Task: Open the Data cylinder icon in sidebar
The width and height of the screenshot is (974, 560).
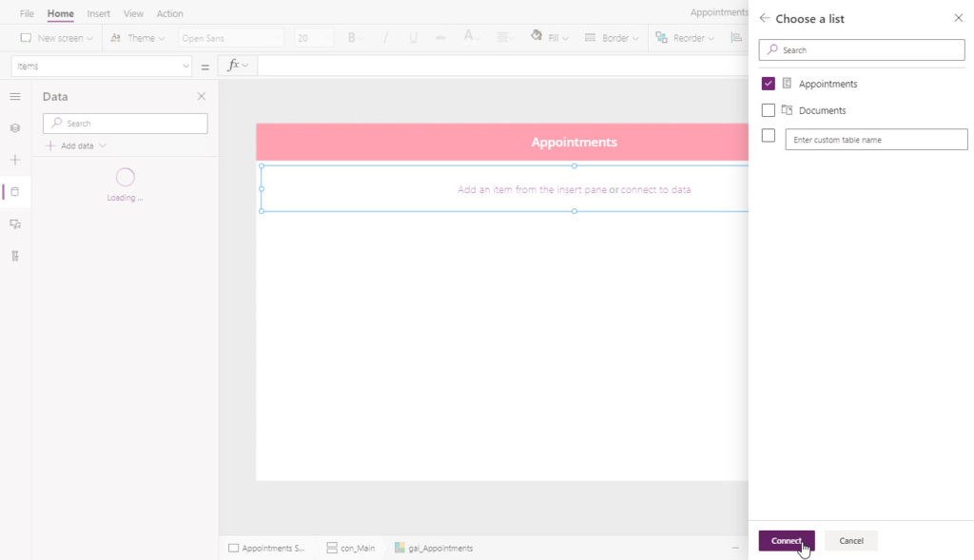Action: 15,192
